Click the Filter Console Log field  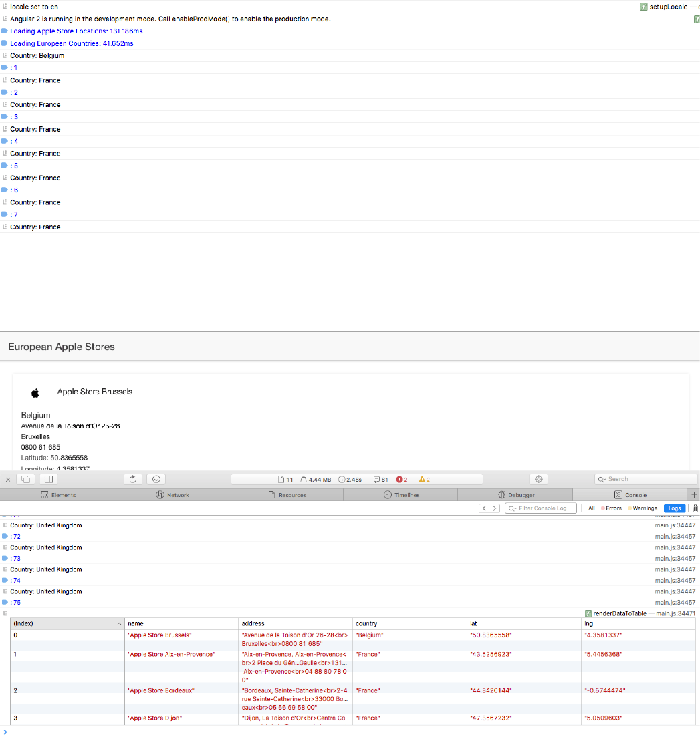(540, 508)
